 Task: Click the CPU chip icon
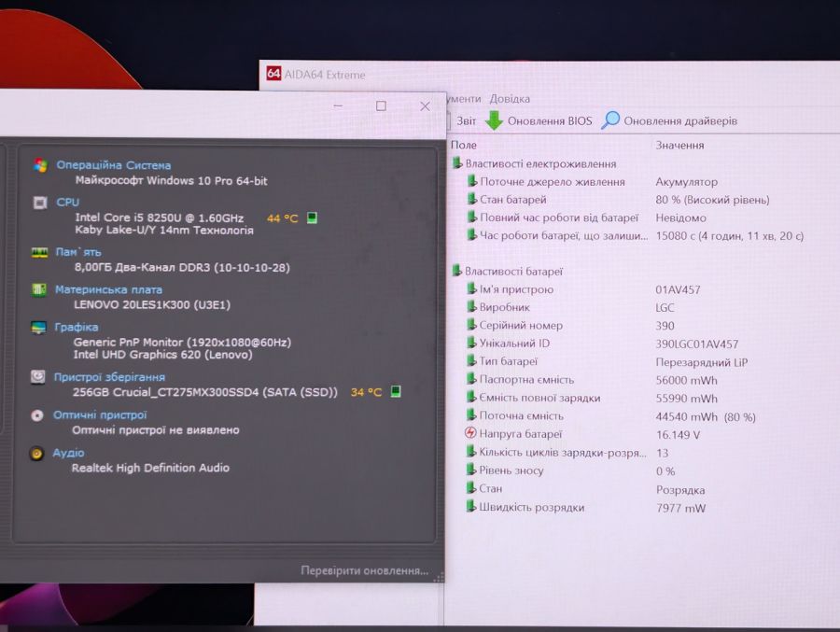pos(40,203)
